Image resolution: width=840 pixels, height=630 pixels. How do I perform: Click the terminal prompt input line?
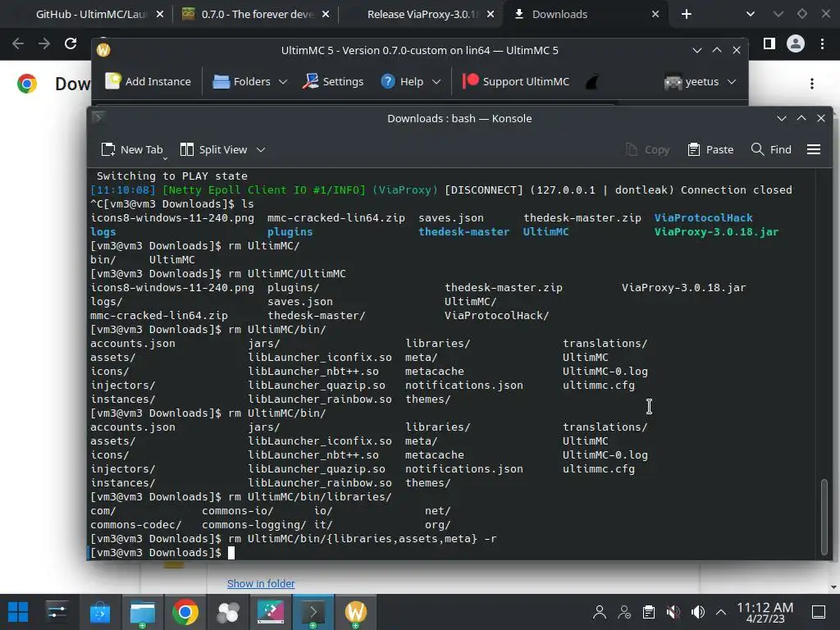tap(453, 553)
